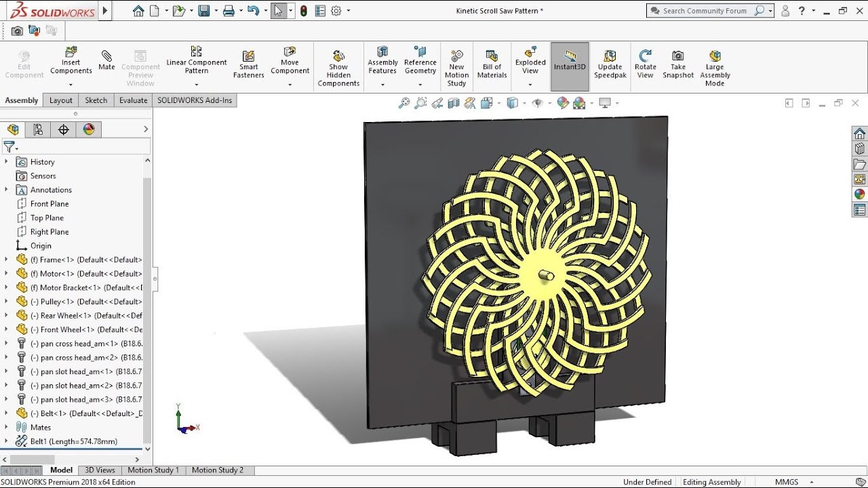Click the Zoom to Area icon
Image resolution: width=868 pixels, height=488 pixels.
click(420, 103)
